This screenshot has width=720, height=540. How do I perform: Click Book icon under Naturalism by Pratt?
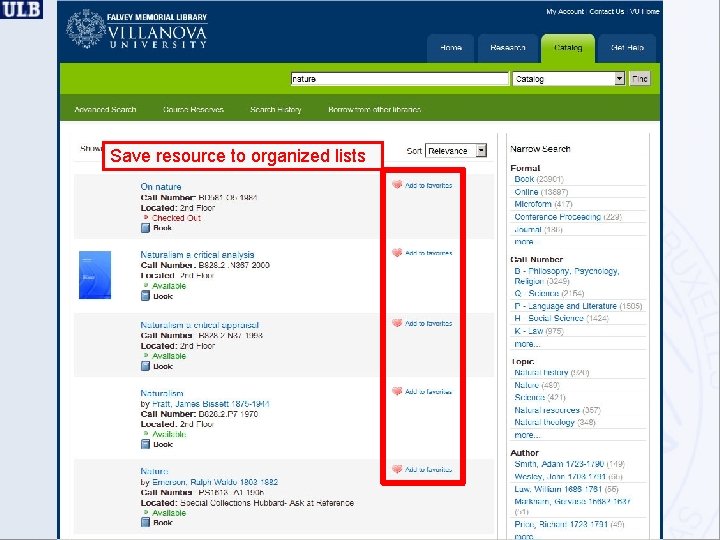[145, 444]
